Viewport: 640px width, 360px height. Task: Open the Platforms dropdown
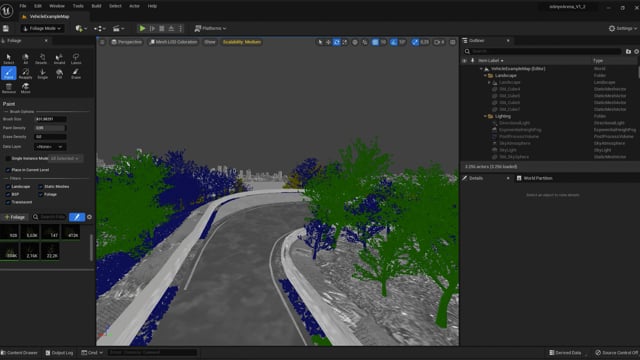(x=210, y=28)
